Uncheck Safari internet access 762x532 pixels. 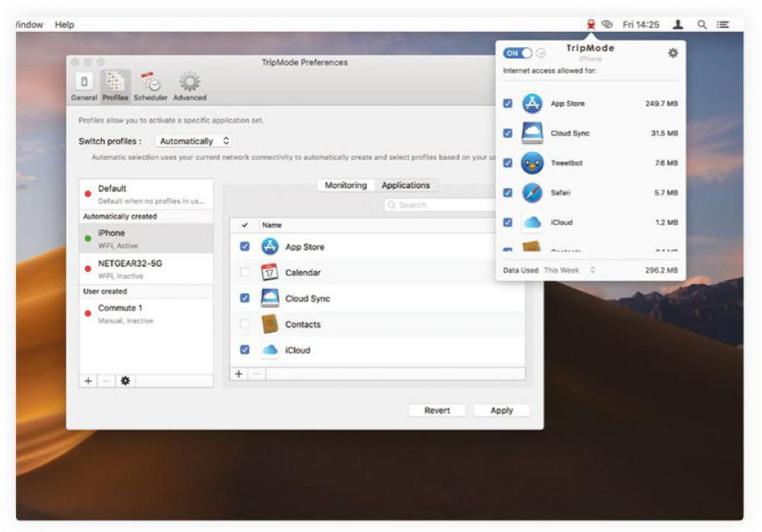click(507, 193)
